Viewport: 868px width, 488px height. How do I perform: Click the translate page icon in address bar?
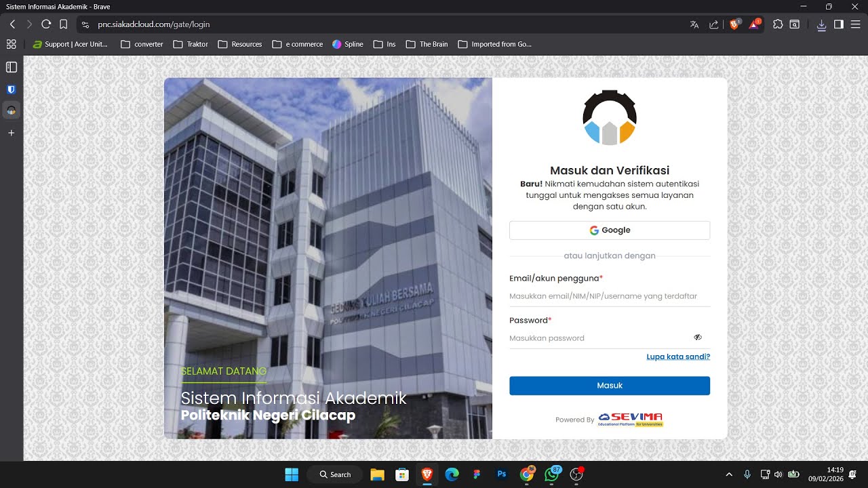coord(694,24)
